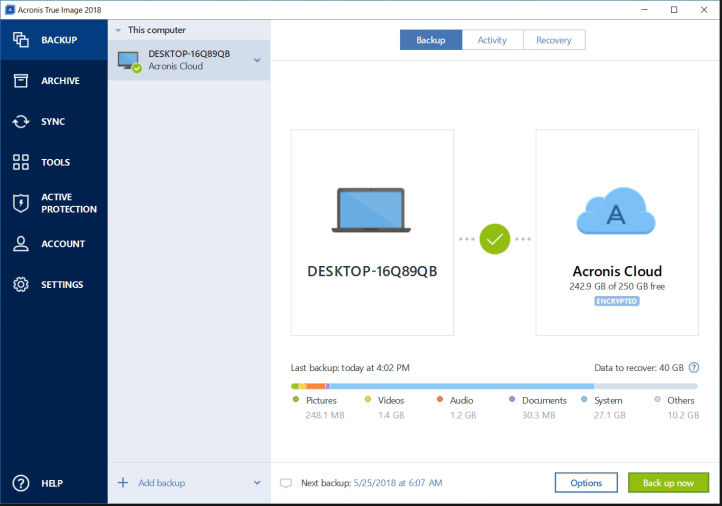
Task: Minimize the Acronis True Image window
Action: click(644, 10)
